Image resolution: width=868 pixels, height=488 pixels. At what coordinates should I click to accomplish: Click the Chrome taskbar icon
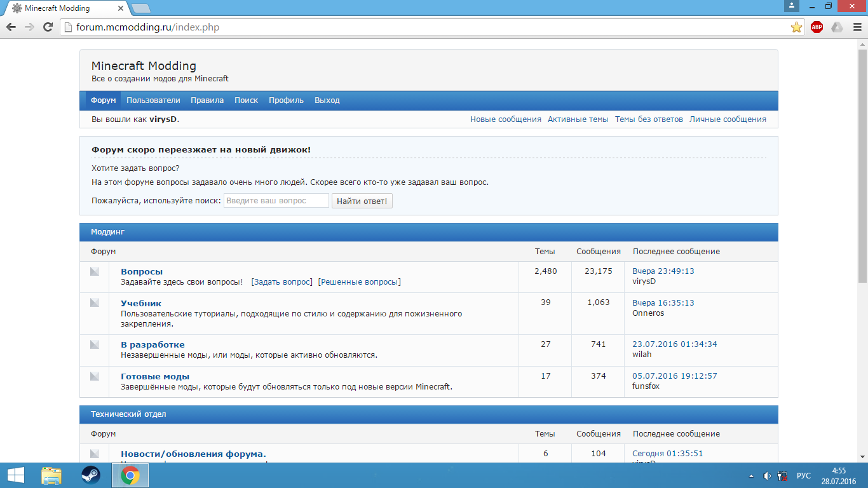[x=130, y=475]
